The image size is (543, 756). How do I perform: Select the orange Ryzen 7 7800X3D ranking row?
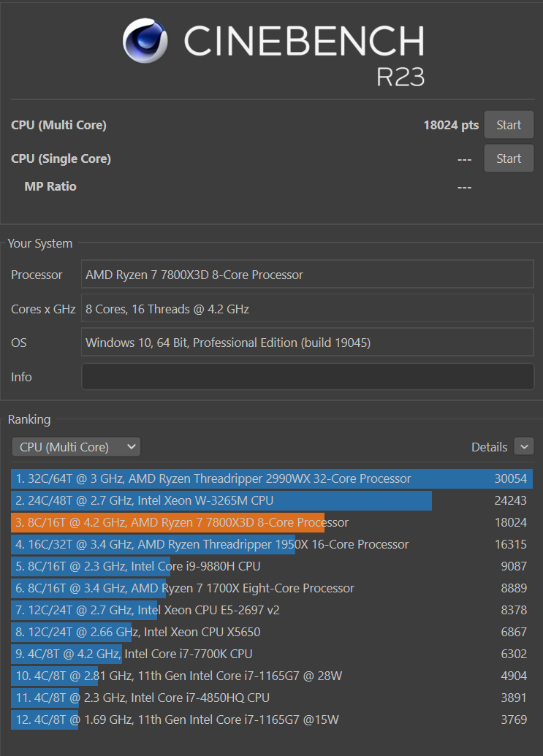point(272,523)
